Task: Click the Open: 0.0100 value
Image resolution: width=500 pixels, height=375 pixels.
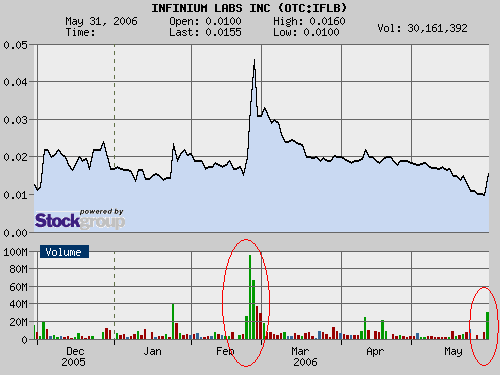Action: pyautogui.click(x=205, y=21)
